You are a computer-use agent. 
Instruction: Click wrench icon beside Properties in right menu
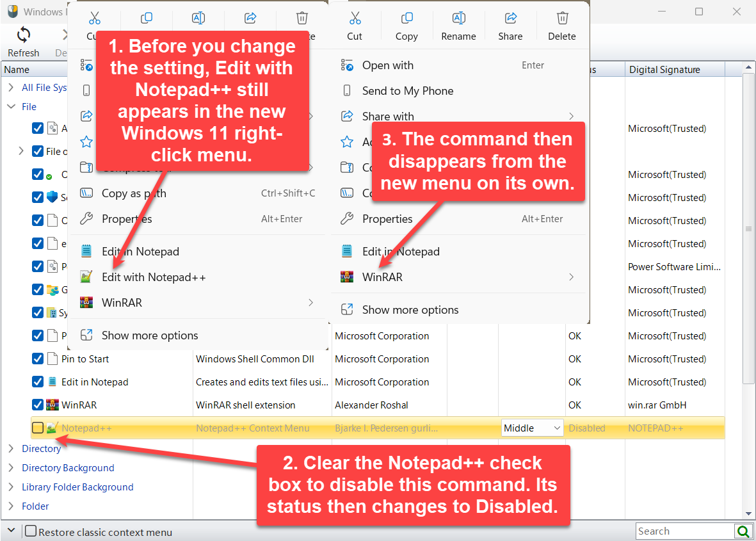pos(347,219)
